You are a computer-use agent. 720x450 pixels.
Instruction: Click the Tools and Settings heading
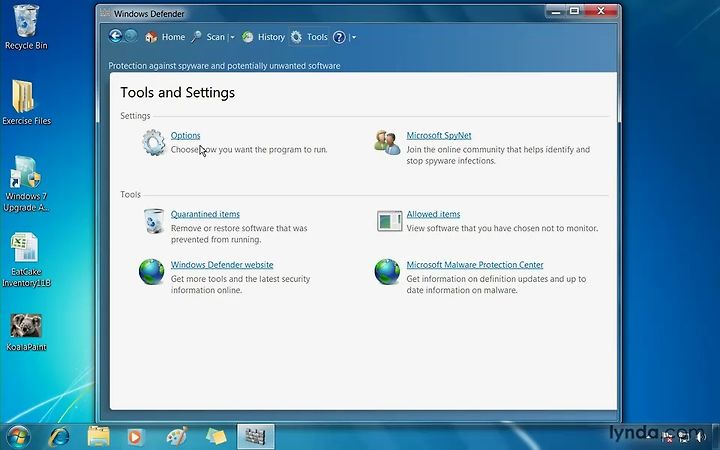(178, 93)
